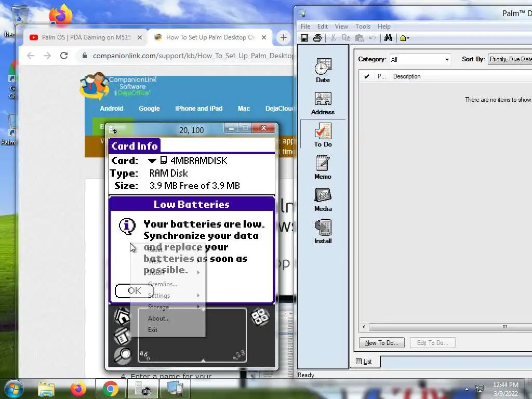Click the Cut scissors icon in toolbar
The width and height of the screenshot is (532, 399).
tap(333, 38)
